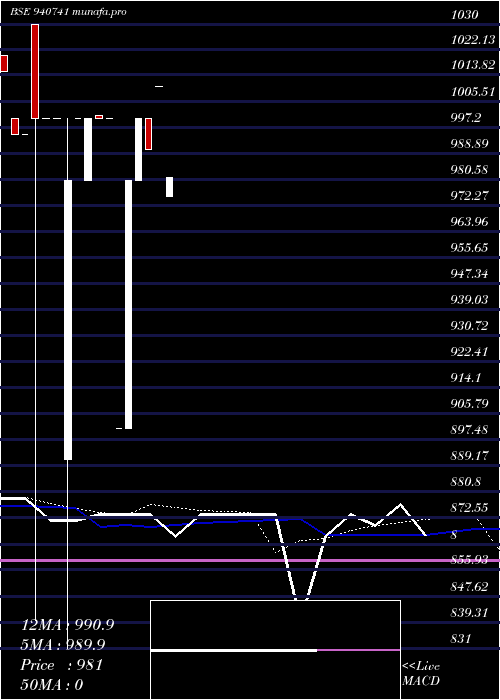Click the pink horizontal line at 855.93
This screenshot has height=700, width=500.
point(250,560)
